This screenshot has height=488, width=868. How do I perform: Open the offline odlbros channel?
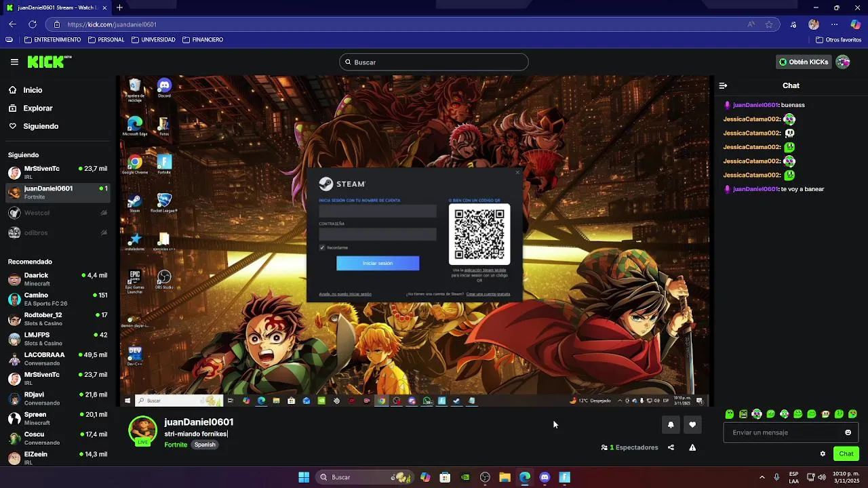pos(58,232)
